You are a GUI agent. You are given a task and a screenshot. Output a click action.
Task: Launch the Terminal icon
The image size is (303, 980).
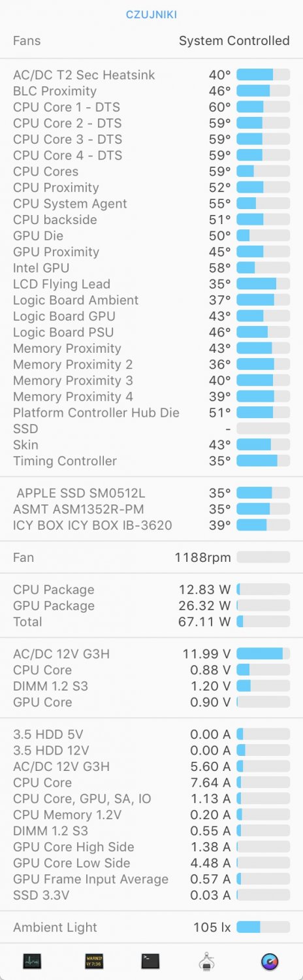pyautogui.click(x=150, y=961)
